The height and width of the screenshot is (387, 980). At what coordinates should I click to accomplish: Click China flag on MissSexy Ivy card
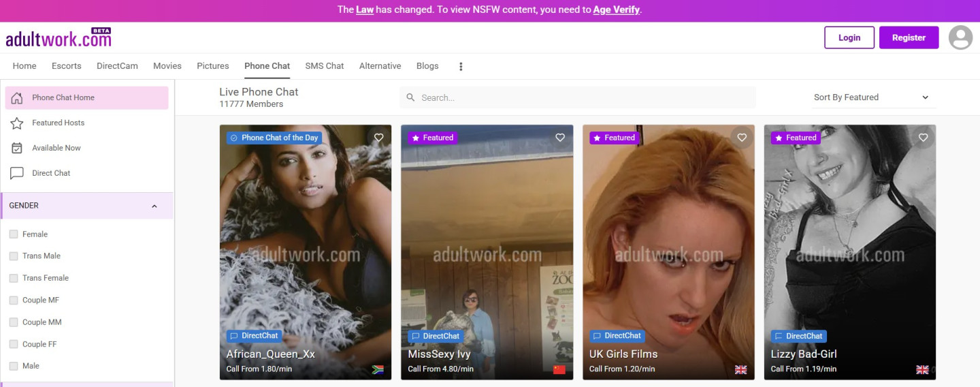click(x=559, y=369)
